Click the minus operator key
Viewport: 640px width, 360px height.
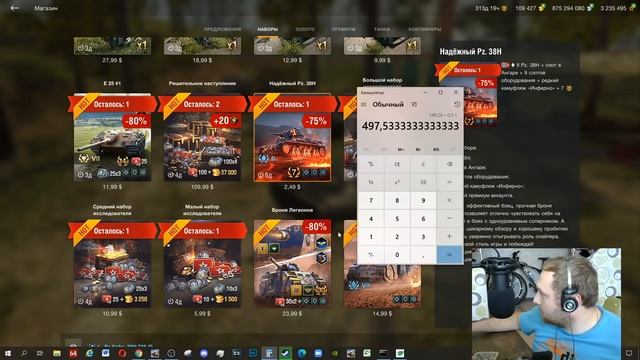pyautogui.click(x=449, y=218)
